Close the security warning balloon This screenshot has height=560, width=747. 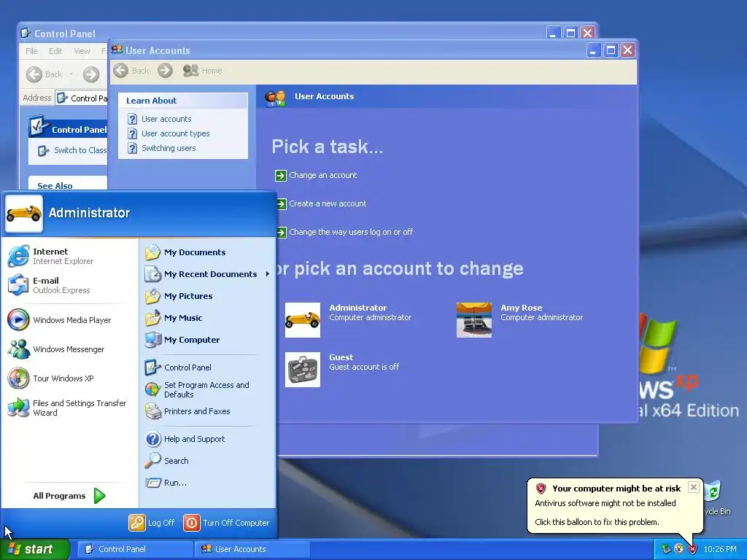pos(694,487)
